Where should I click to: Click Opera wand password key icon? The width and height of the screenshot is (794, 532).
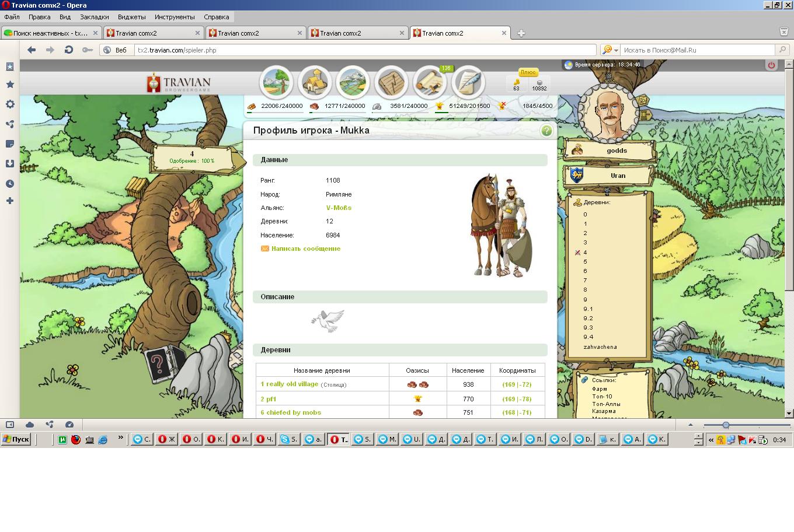pyautogui.click(x=88, y=50)
